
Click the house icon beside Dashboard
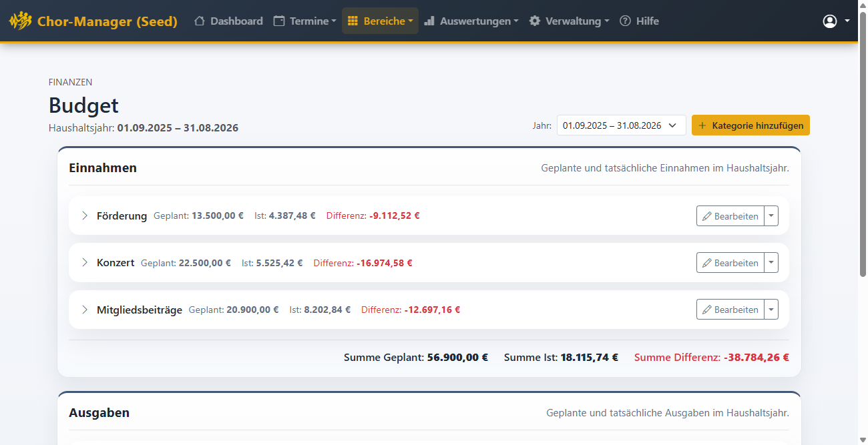(199, 21)
